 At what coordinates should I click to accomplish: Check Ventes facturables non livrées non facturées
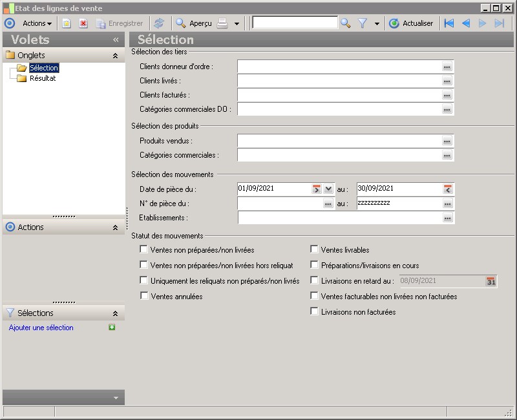(x=314, y=296)
